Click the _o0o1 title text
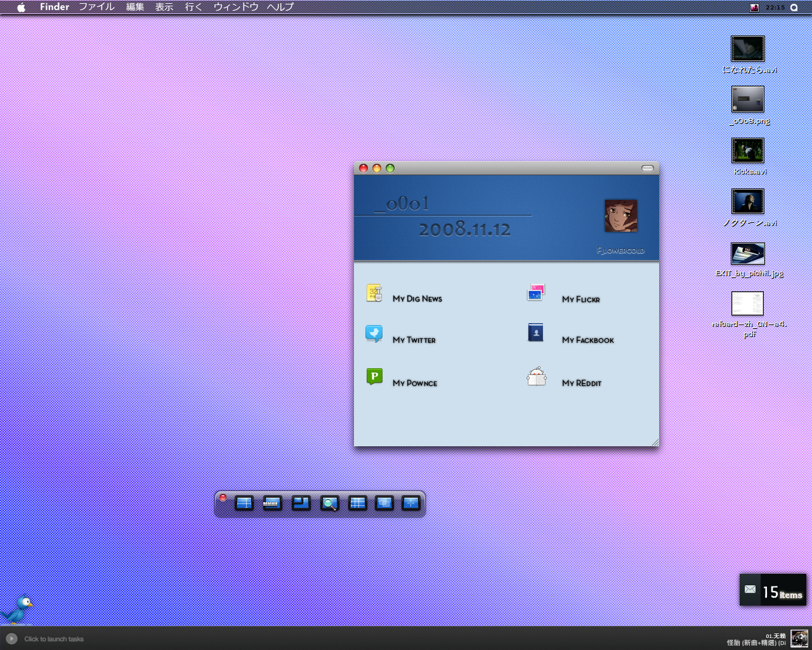 click(402, 203)
